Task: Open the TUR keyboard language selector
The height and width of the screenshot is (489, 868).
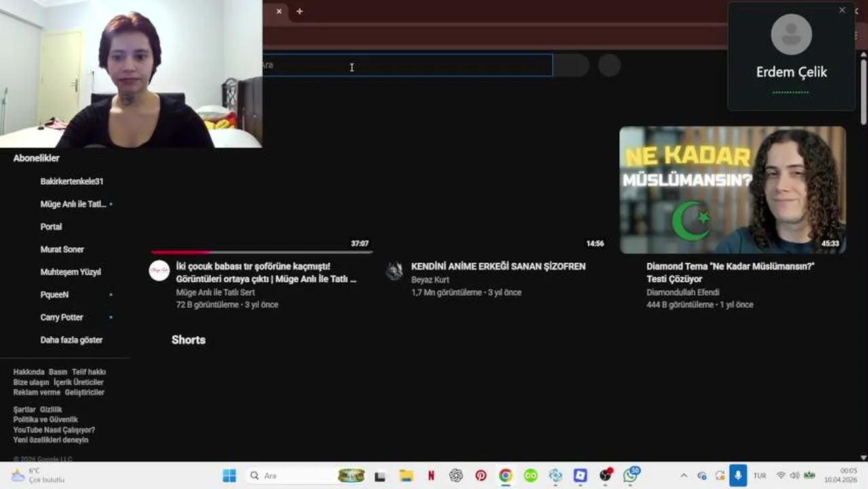Action: point(760,475)
